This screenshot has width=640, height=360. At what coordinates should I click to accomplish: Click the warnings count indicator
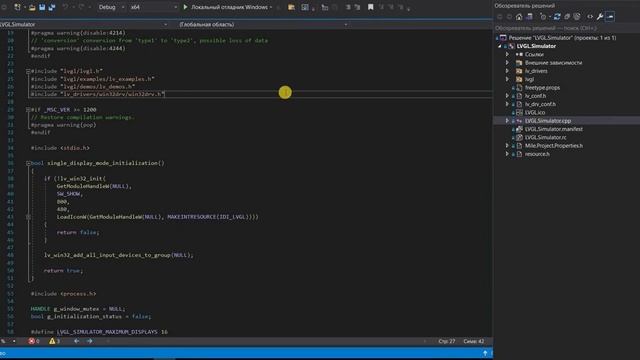[55, 341]
